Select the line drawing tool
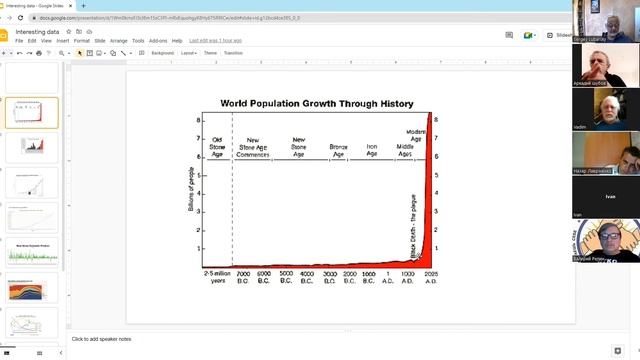 click(123, 53)
